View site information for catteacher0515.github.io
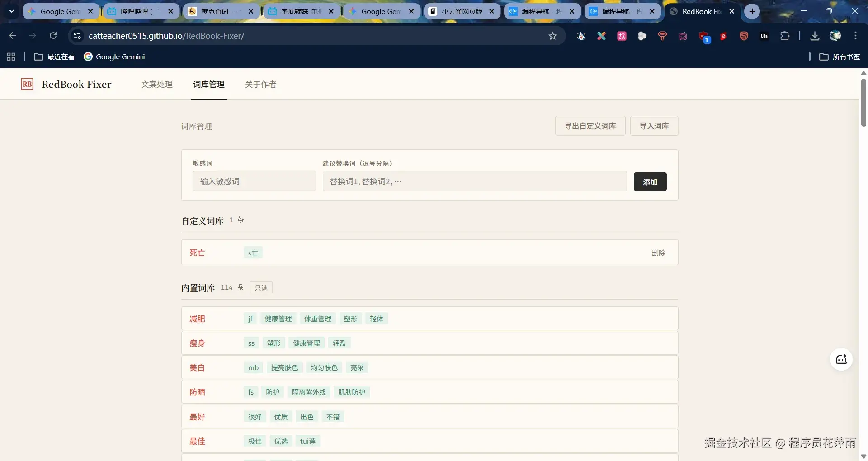The width and height of the screenshot is (868, 461). tap(77, 36)
